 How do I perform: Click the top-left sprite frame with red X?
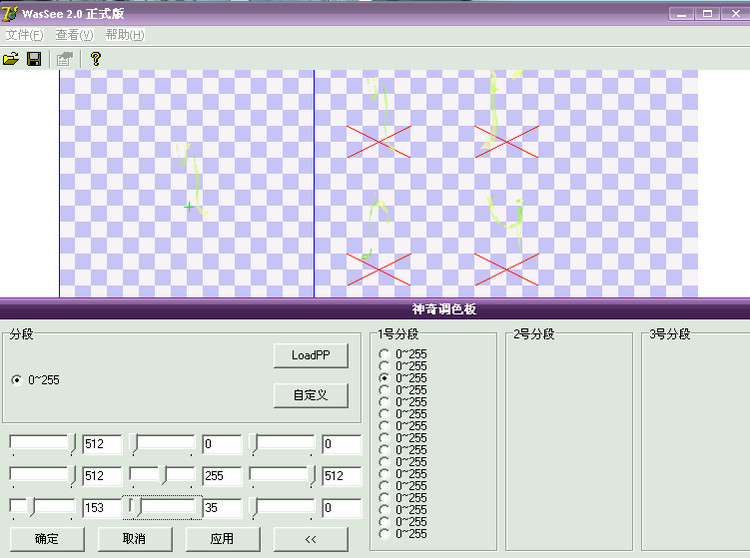[x=378, y=142]
